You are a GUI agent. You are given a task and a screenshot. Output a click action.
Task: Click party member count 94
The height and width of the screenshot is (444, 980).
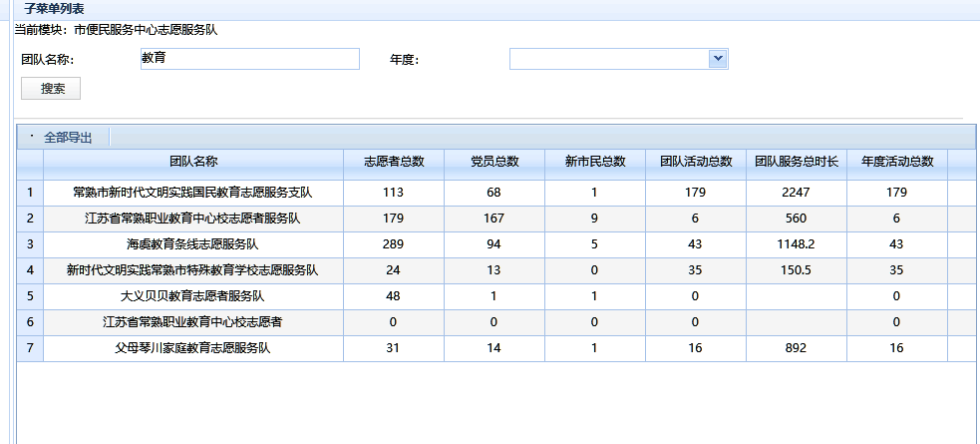[493, 244]
